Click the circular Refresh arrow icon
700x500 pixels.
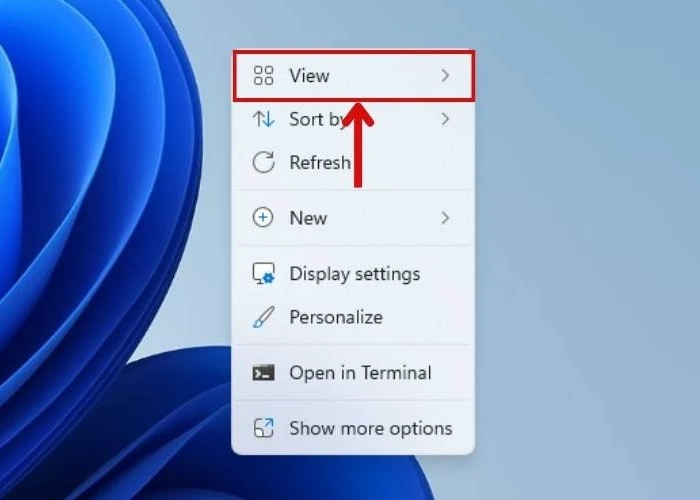tap(263, 162)
